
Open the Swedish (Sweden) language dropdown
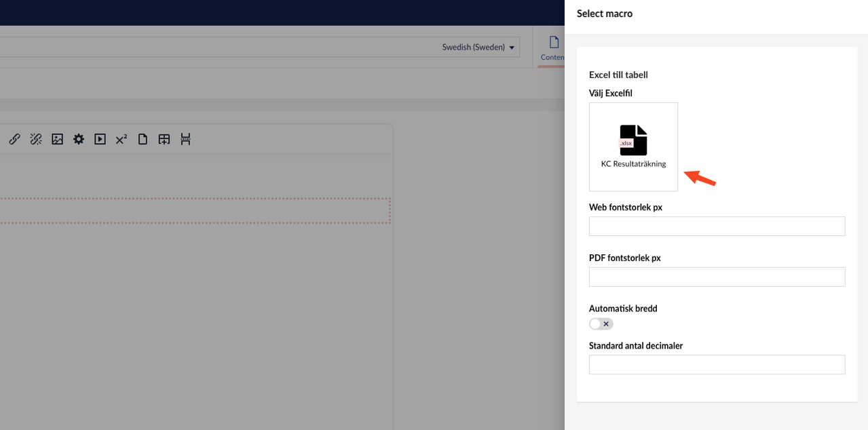pos(478,47)
